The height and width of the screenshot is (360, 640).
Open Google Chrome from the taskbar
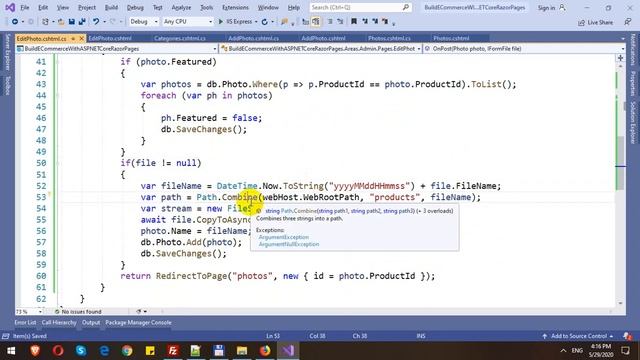(127, 351)
